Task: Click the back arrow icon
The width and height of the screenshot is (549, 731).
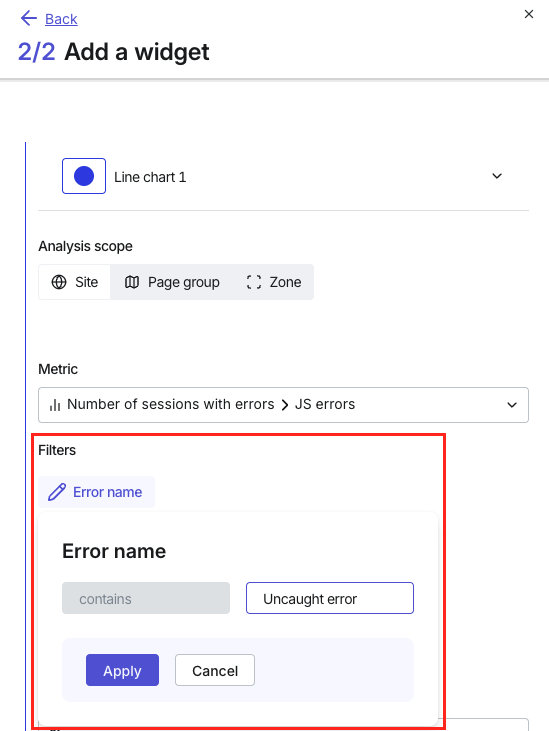Action: click(29, 19)
